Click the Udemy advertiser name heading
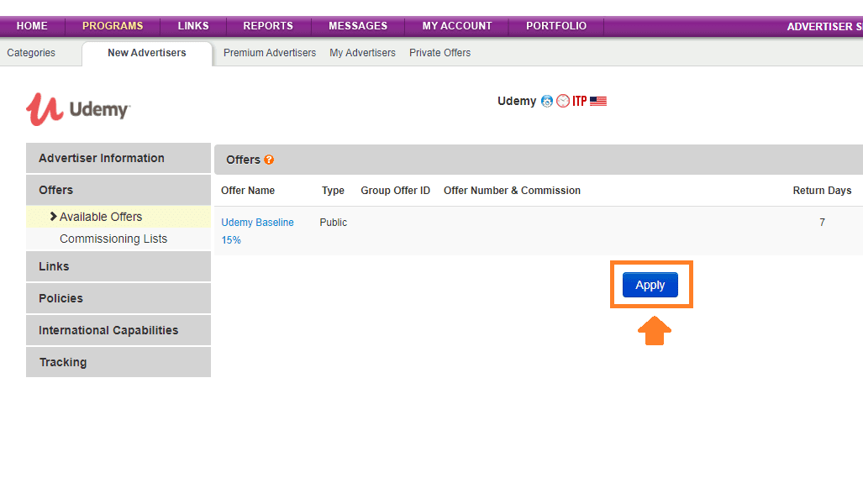The image size is (863, 504). [x=517, y=102]
